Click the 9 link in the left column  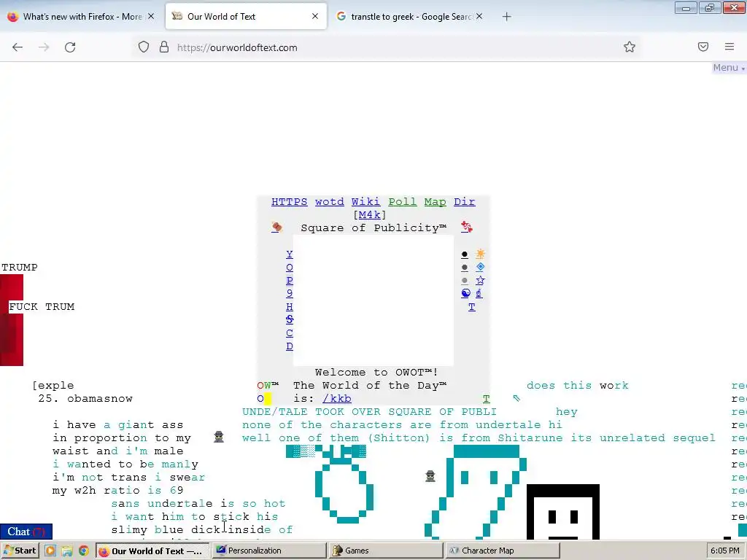tap(289, 294)
